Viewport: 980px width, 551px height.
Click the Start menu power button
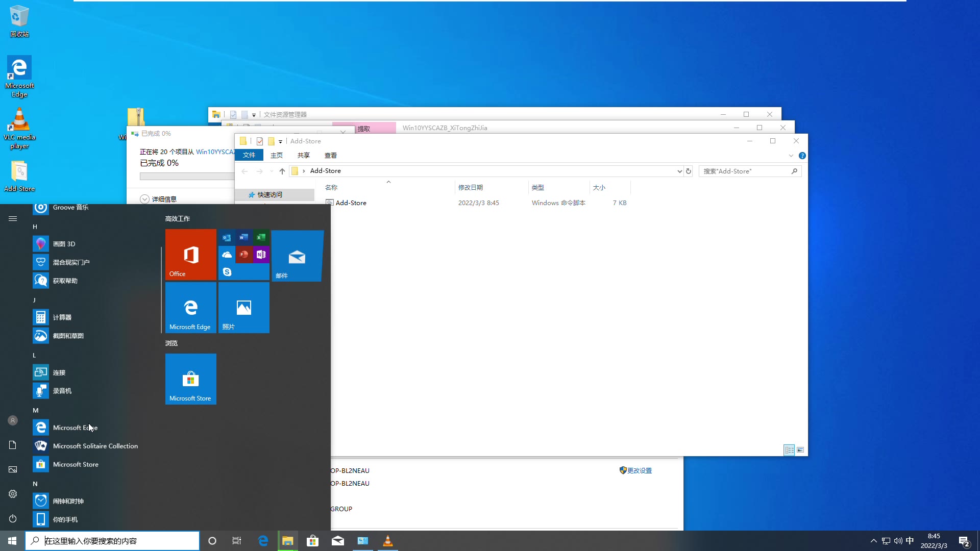click(x=13, y=518)
